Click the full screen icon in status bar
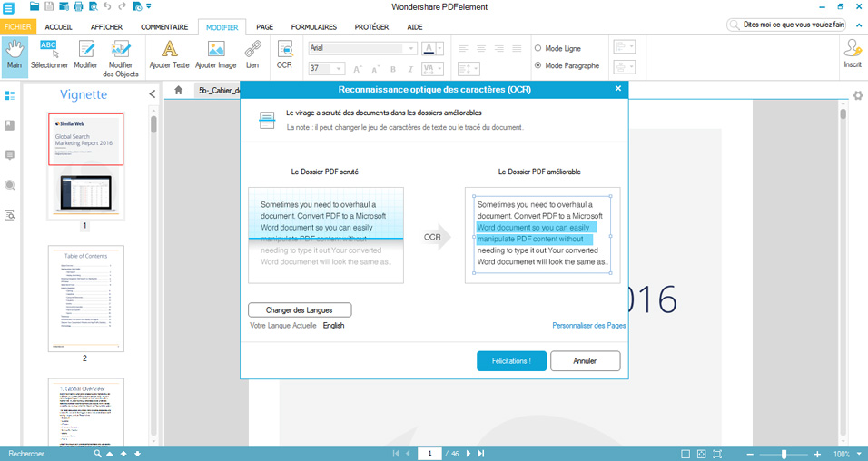Image resolution: width=868 pixels, height=461 pixels. click(717, 454)
